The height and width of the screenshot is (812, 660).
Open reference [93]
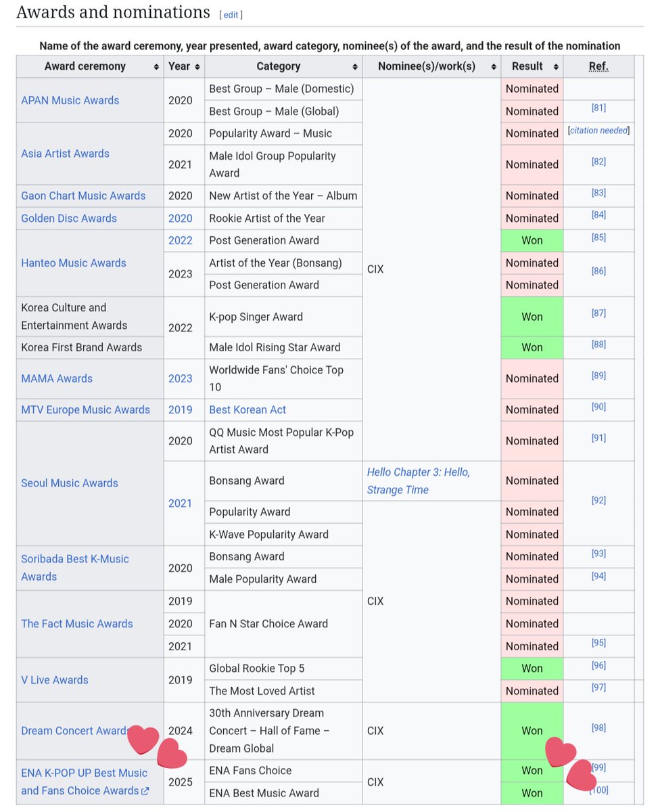click(x=598, y=554)
